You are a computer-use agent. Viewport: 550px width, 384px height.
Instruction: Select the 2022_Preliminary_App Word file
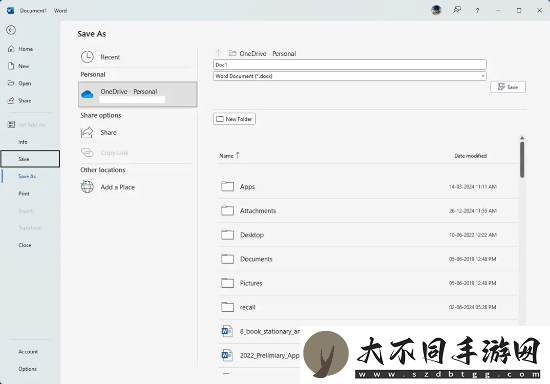270,356
